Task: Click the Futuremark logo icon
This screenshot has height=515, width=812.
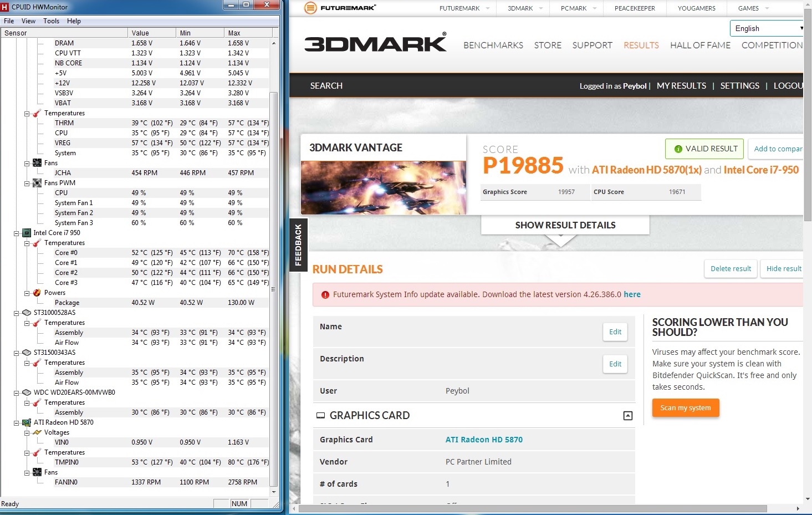Action: coord(311,8)
